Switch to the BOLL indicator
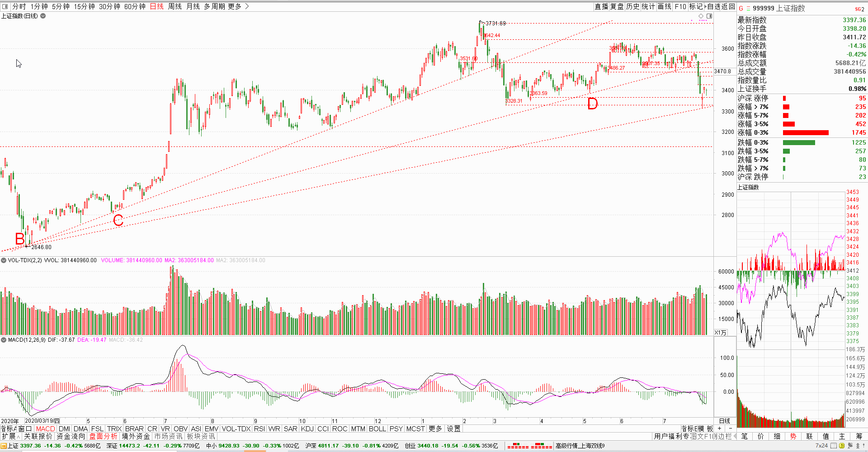This screenshot has width=868, height=452. 377,428
